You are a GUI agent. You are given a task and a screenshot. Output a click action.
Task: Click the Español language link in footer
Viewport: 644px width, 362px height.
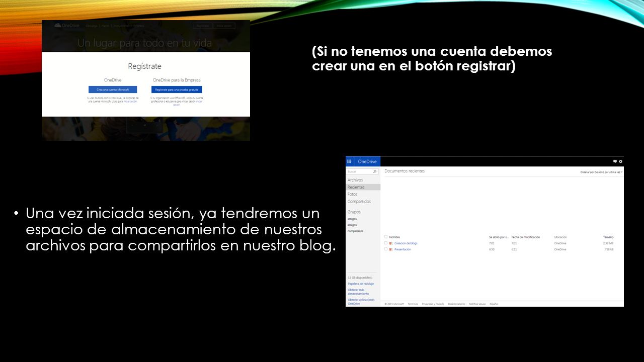(494, 304)
